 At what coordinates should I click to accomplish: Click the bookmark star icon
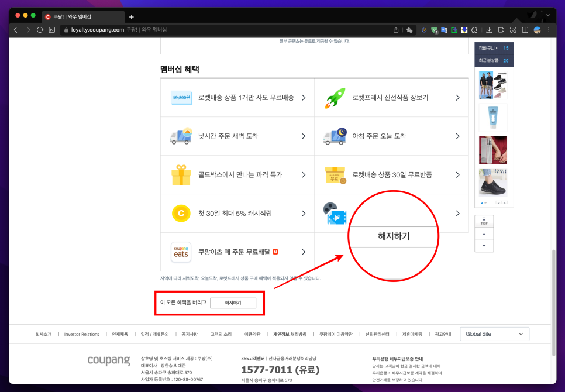point(409,30)
